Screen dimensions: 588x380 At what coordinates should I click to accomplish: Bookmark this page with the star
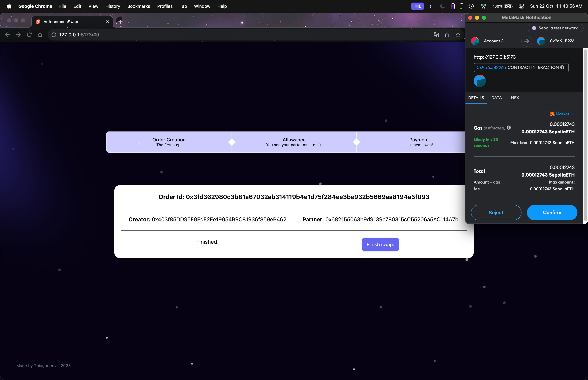458,35
